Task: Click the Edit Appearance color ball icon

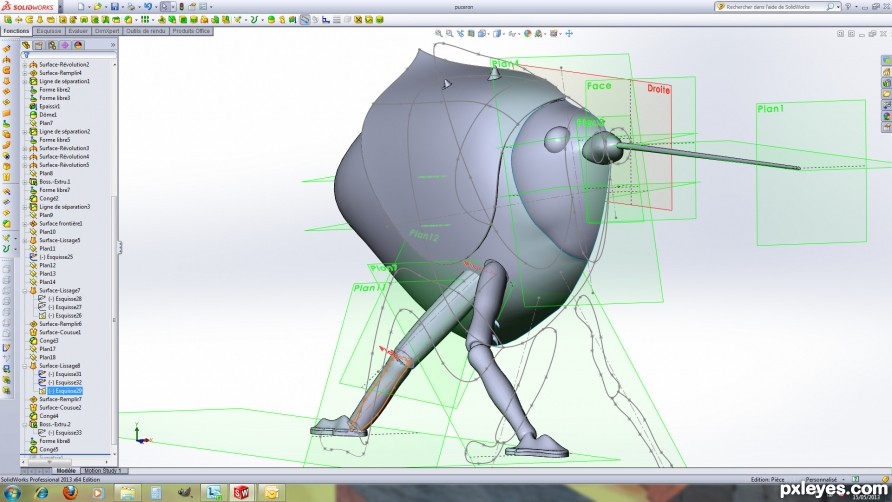Action: click(x=527, y=34)
